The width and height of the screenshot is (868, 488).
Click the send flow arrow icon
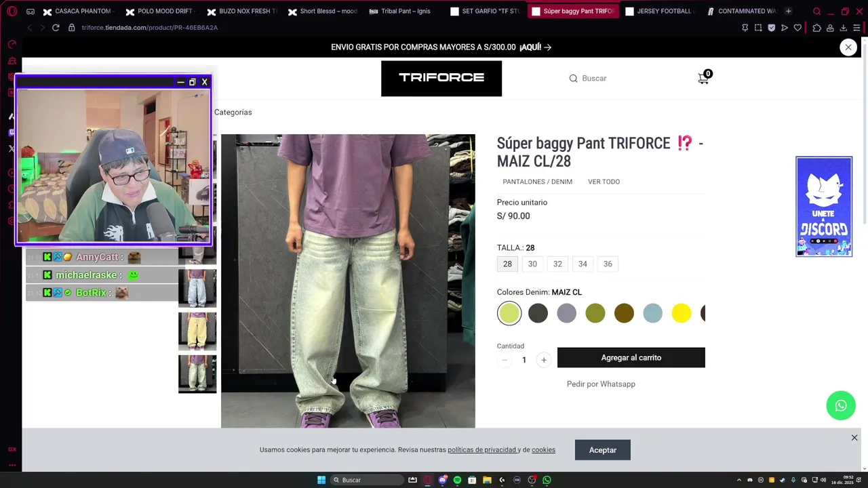coord(785,28)
